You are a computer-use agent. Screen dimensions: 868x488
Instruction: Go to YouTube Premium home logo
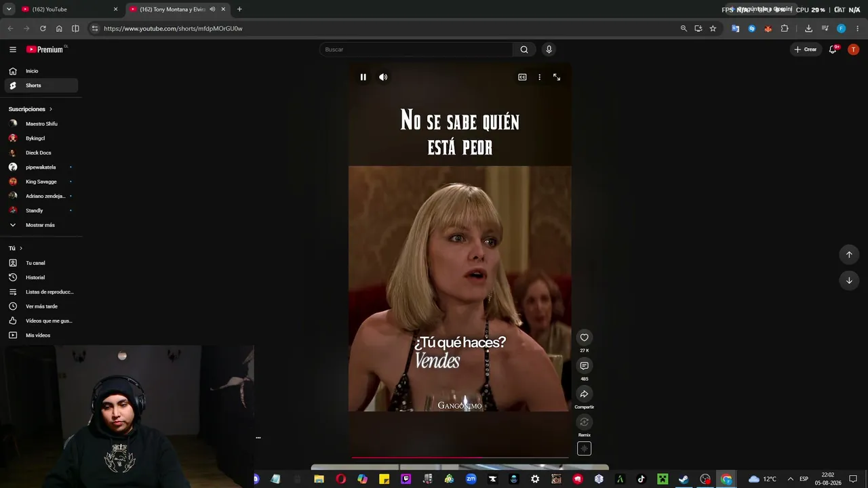pos(46,49)
